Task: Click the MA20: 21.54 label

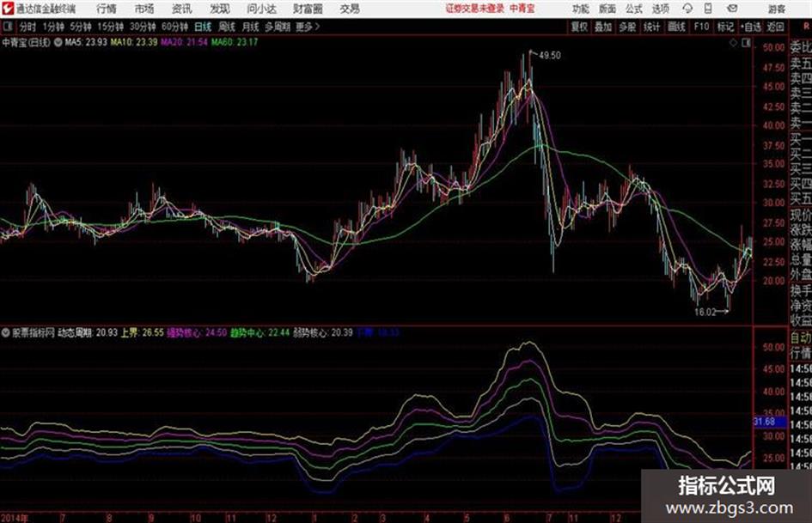Action: click(x=185, y=42)
